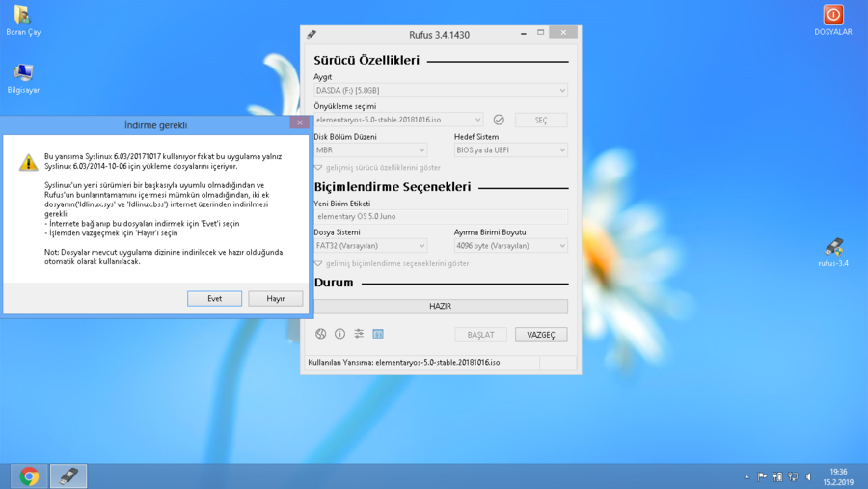Image resolution: width=868 pixels, height=489 pixels.
Task: Open Action Center flag tray icon
Action: [762, 476]
